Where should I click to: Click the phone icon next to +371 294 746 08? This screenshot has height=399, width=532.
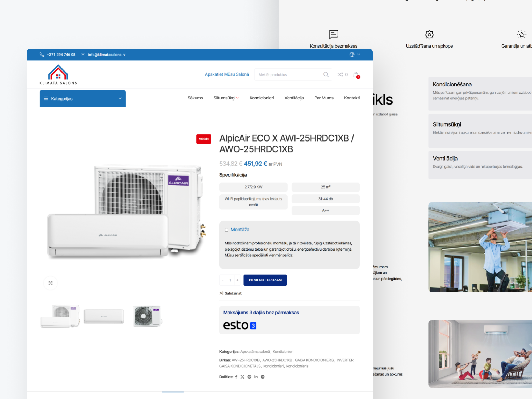tap(42, 55)
